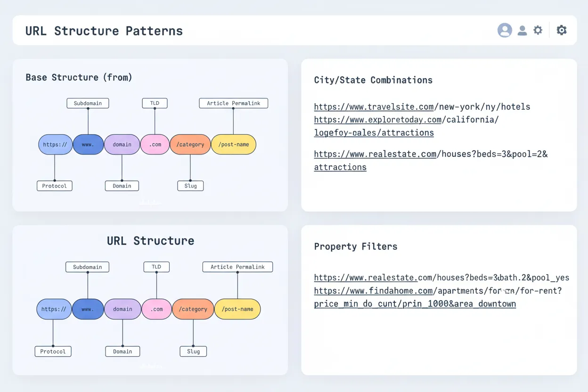Click the Article Permalink label
Viewport: 588px width, 392px height.
coord(233,103)
